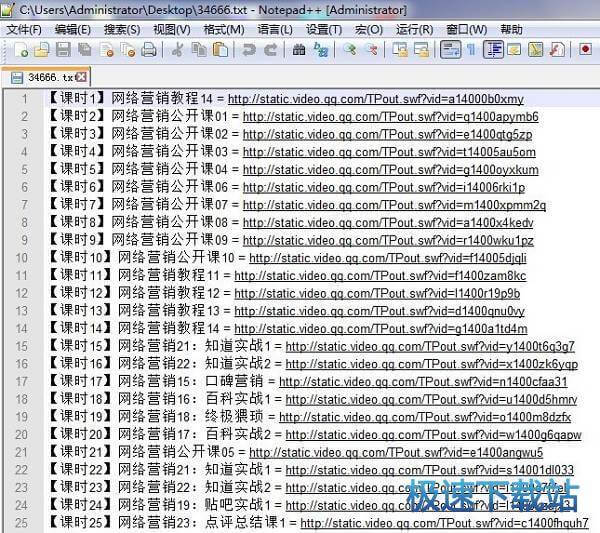
Task: Open the 文件(F) menu
Action: 24,29
